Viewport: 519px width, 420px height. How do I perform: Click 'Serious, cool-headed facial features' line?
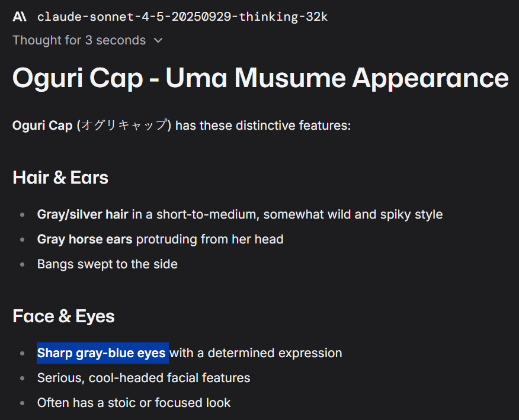pyautogui.click(x=143, y=378)
